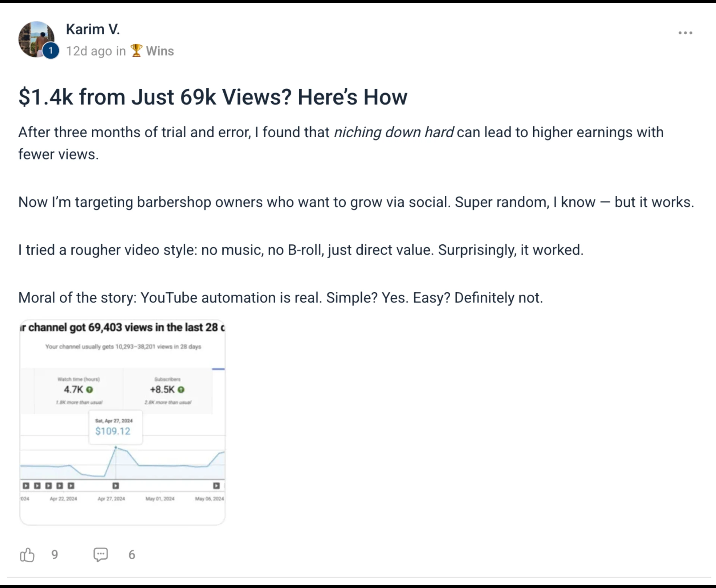The image size is (716, 588).
Task: Like the post with thumbs-up icon
Action: (27, 555)
